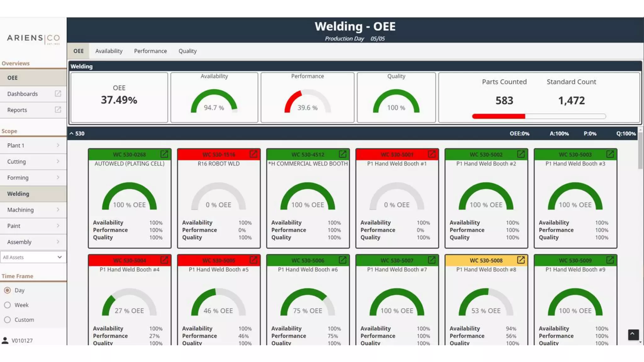
Task: Open external link icon on WC 530-0268 card
Action: [164, 154]
